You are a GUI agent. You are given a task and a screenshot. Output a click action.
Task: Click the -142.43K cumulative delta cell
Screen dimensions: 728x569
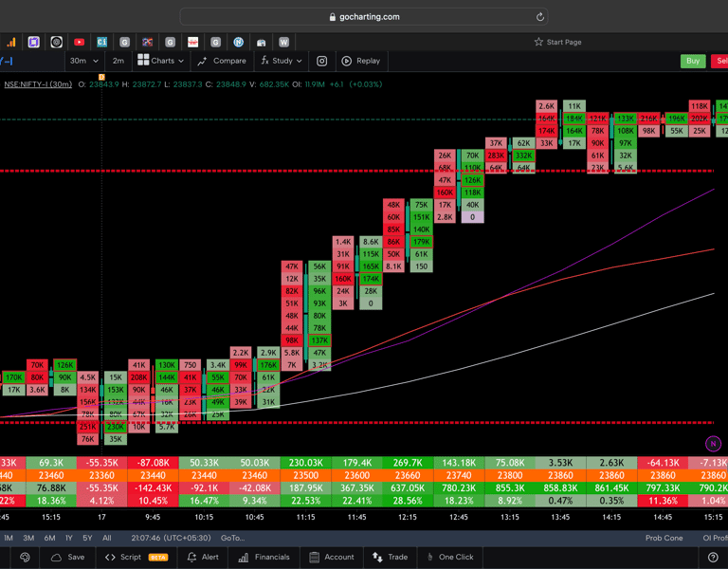coord(153,487)
